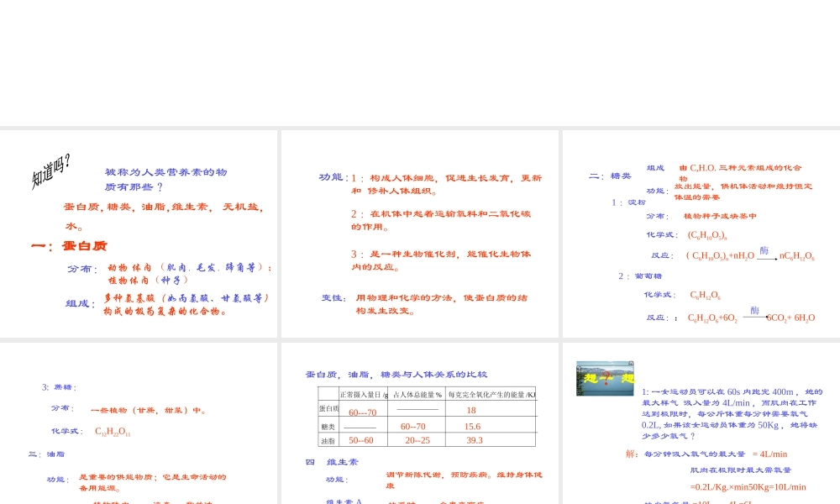Click point 3: 是一种生物催化剂

[x=441, y=260]
